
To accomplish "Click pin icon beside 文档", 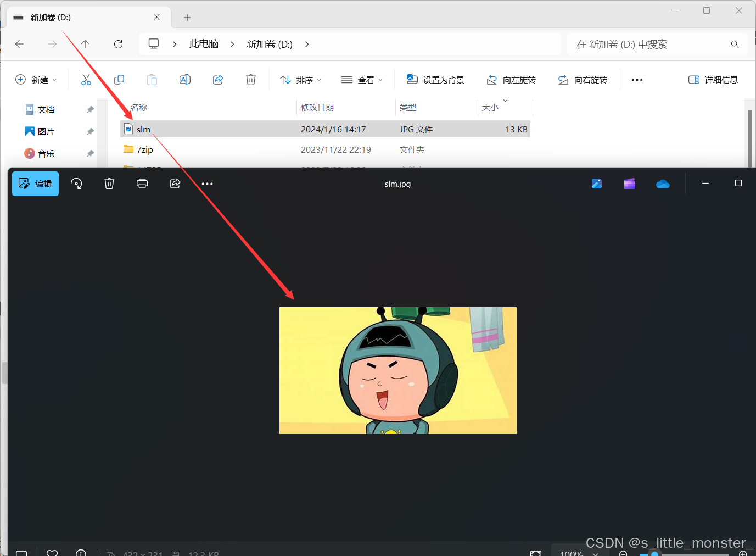I will point(90,109).
